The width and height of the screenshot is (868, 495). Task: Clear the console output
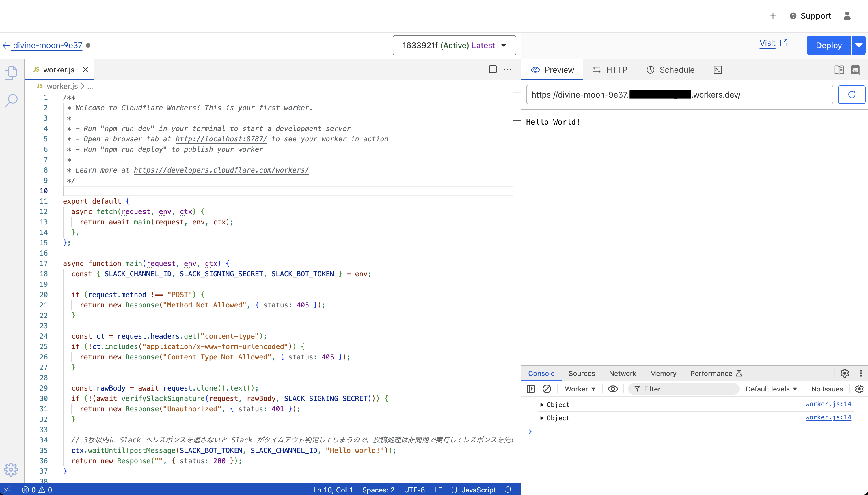click(x=546, y=389)
